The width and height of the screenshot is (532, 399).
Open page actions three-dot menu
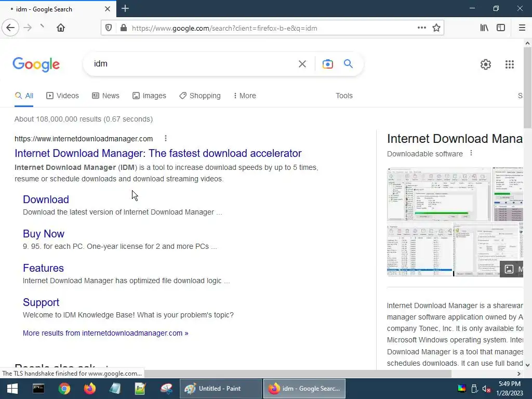pos(422,28)
